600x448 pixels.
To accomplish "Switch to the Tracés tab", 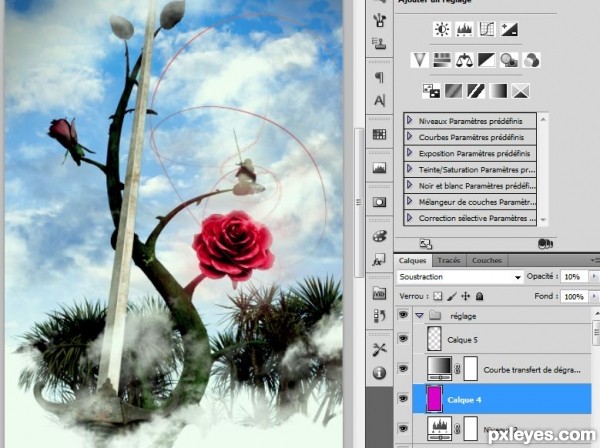I will (x=449, y=261).
